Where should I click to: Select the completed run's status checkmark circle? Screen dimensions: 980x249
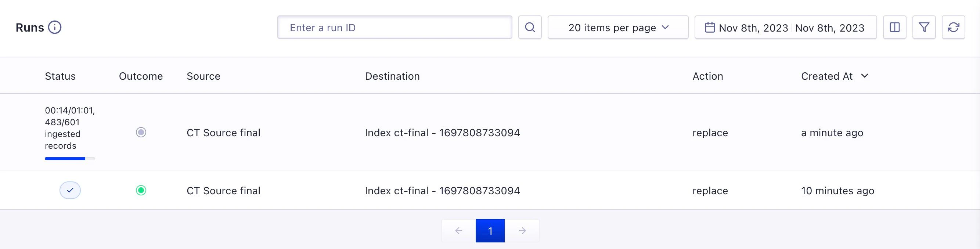(x=70, y=190)
